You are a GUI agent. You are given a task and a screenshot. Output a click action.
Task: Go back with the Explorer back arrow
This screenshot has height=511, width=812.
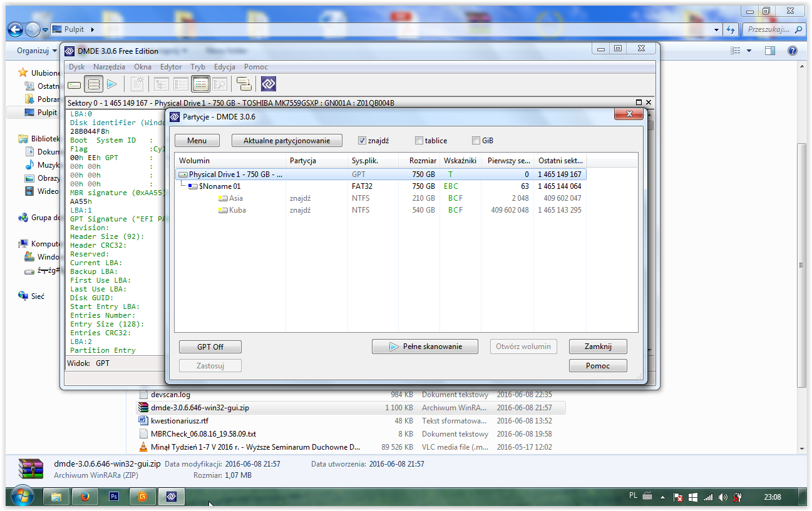(16, 29)
